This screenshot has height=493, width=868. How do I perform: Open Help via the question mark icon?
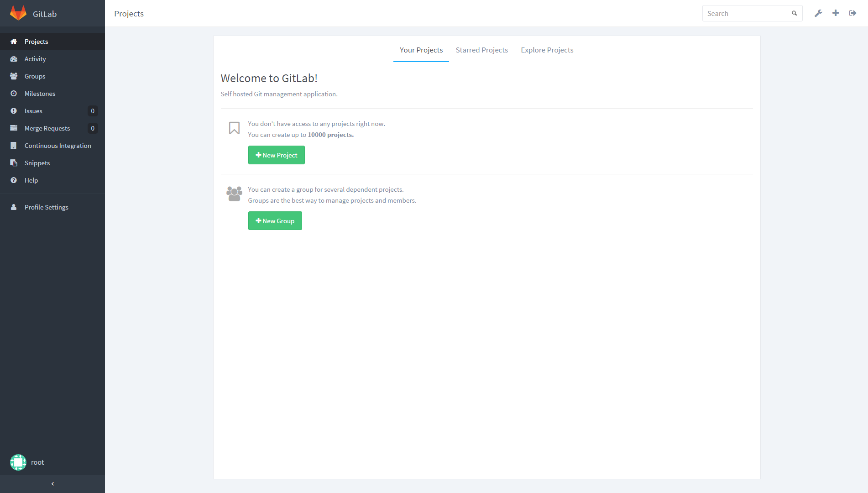point(15,180)
